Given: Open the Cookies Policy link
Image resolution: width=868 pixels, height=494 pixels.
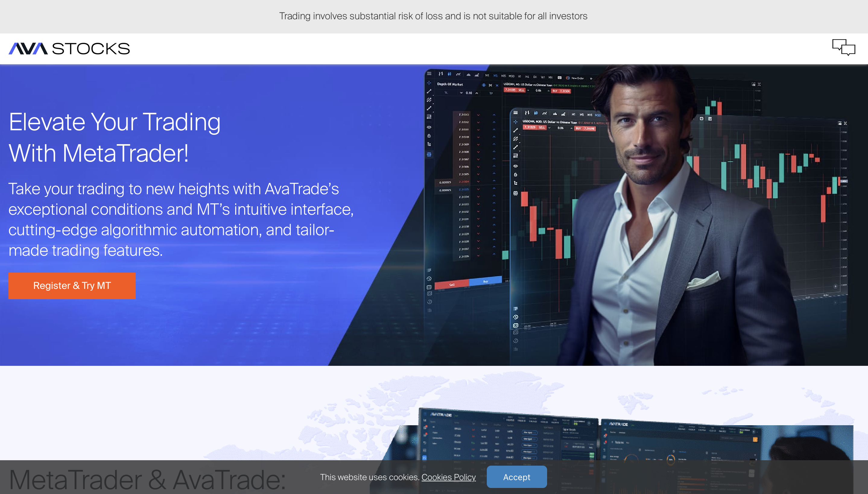Looking at the screenshot, I should 448,477.
